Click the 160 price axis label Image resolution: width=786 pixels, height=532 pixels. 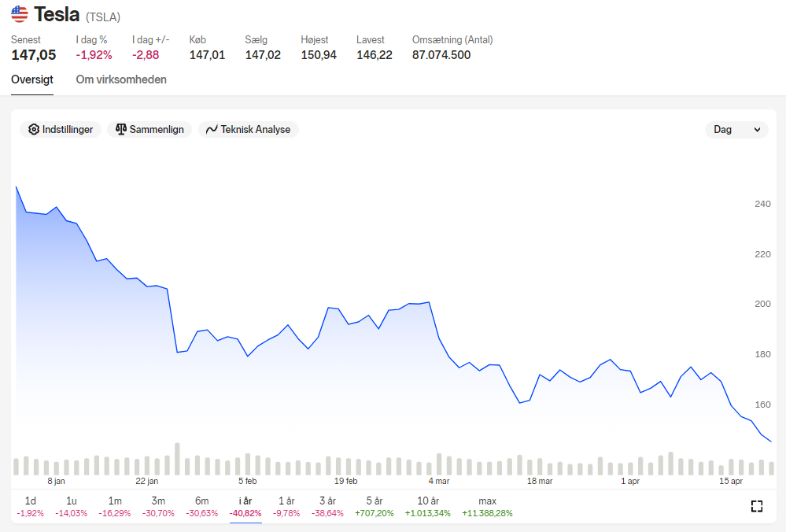(762, 405)
